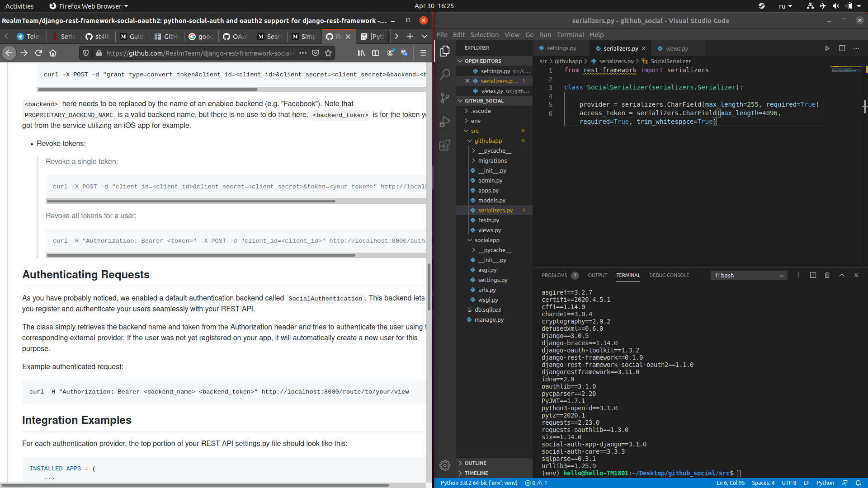Viewport: 868px width, 488px height.
Task: Click errors and warnings count in status bar
Action: coord(536,483)
